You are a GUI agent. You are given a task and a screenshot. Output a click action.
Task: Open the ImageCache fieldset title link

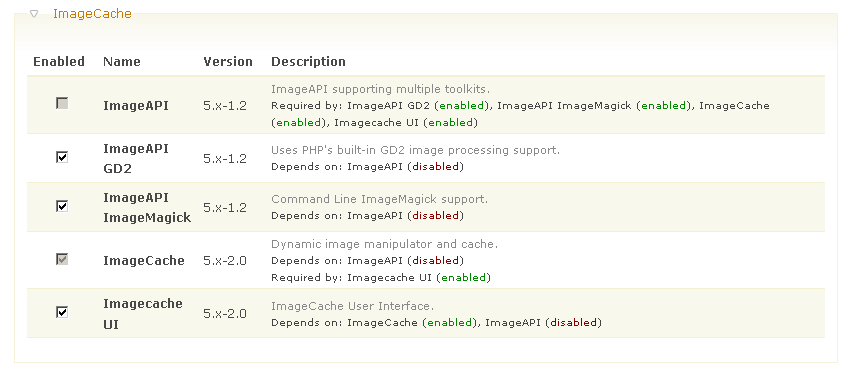[x=92, y=14]
